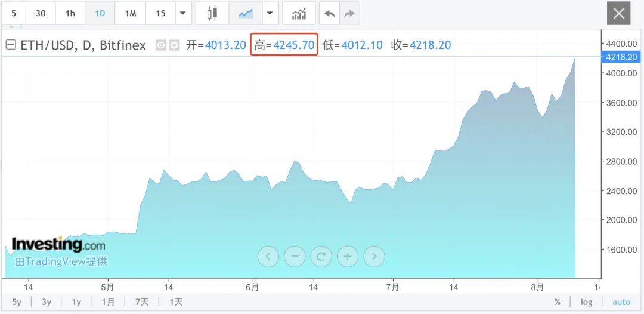Click the redo arrow in toolbar
The width and height of the screenshot is (644, 314).
click(349, 13)
